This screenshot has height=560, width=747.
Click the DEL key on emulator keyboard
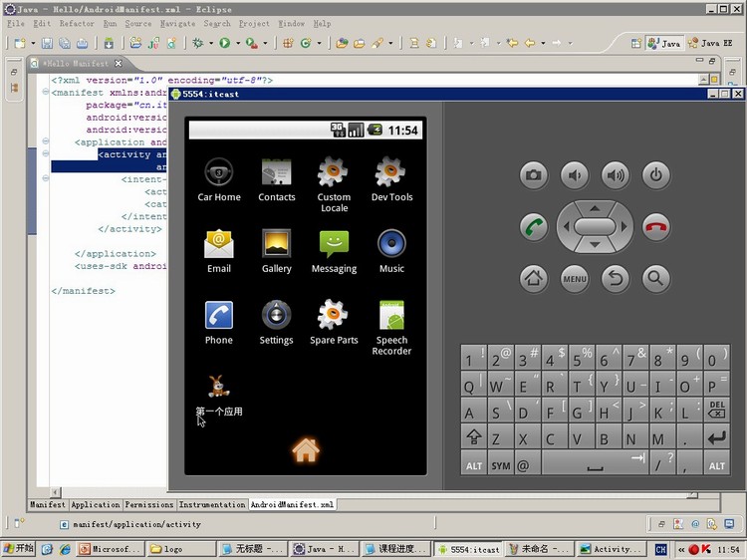(x=716, y=411)
